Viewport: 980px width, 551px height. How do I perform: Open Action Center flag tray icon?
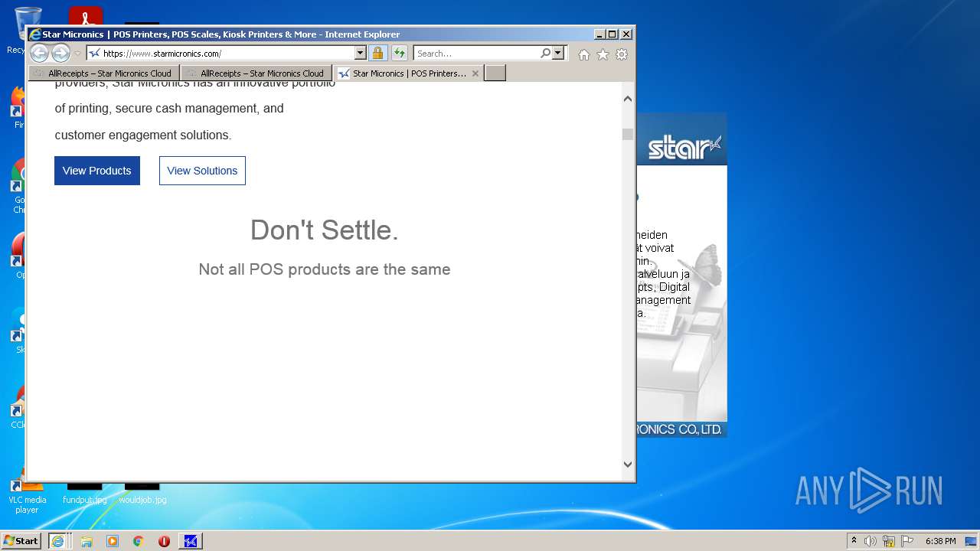pos(907,541)
